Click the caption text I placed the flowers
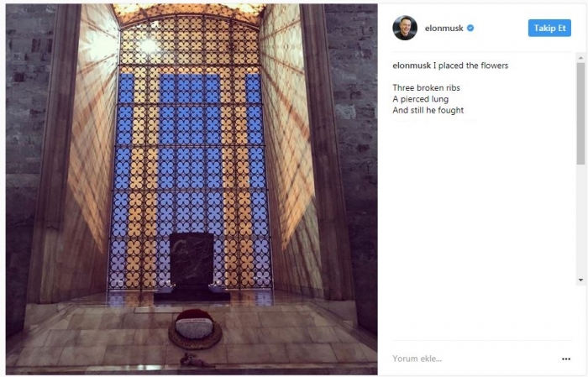588x377 pixels. tap(470, 65)
